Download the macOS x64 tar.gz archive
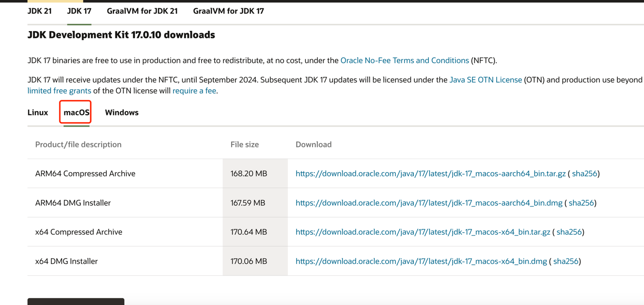Viewport: 644px width, 305px height. coord(423,232)
